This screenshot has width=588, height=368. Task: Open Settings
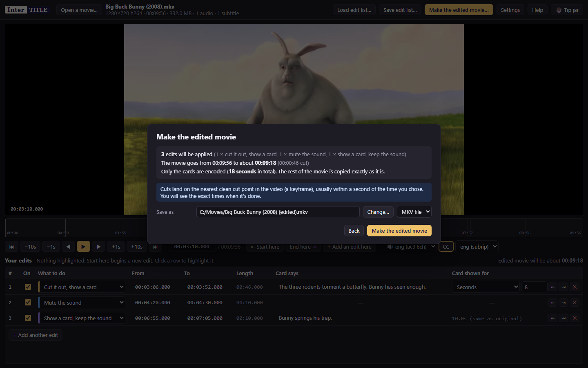tap(510, 10)
